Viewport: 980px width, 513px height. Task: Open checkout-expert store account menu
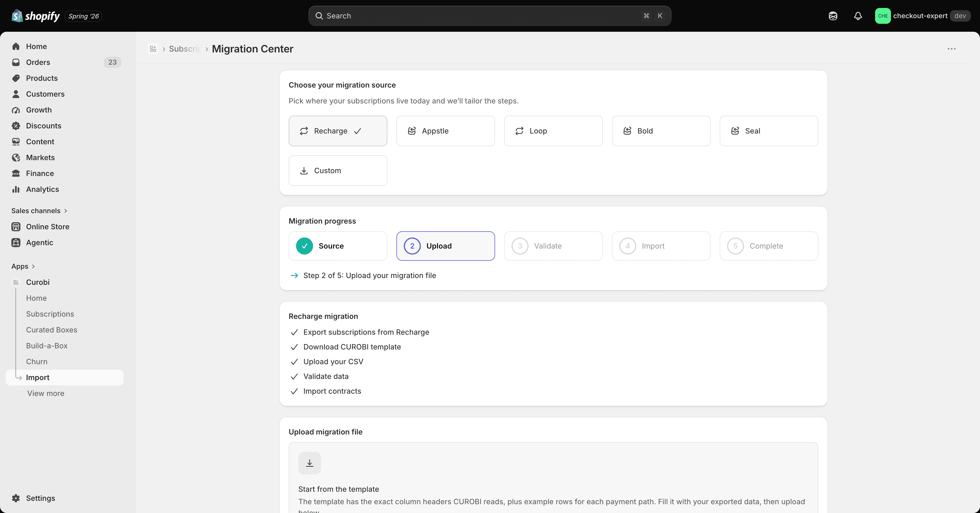click(x=922, y=16)
